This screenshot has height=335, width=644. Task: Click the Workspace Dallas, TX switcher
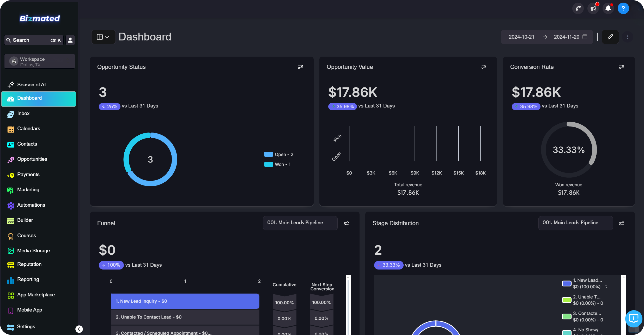40,62
